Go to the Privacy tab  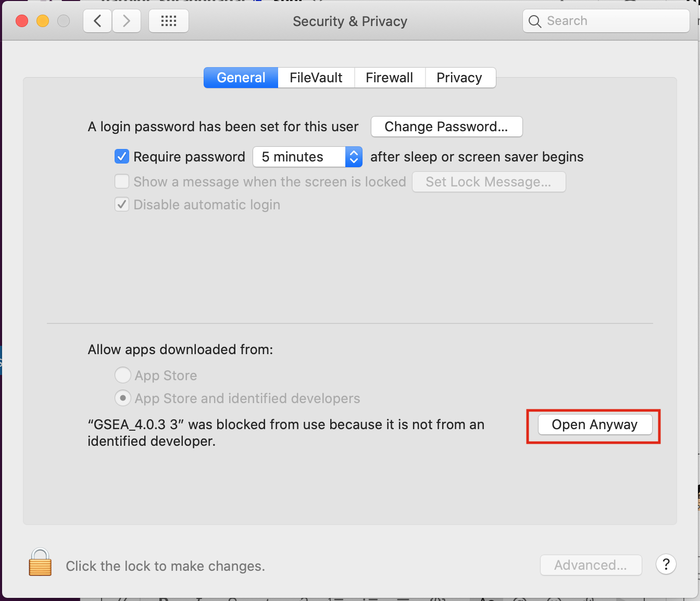click(x=459, y=78)
